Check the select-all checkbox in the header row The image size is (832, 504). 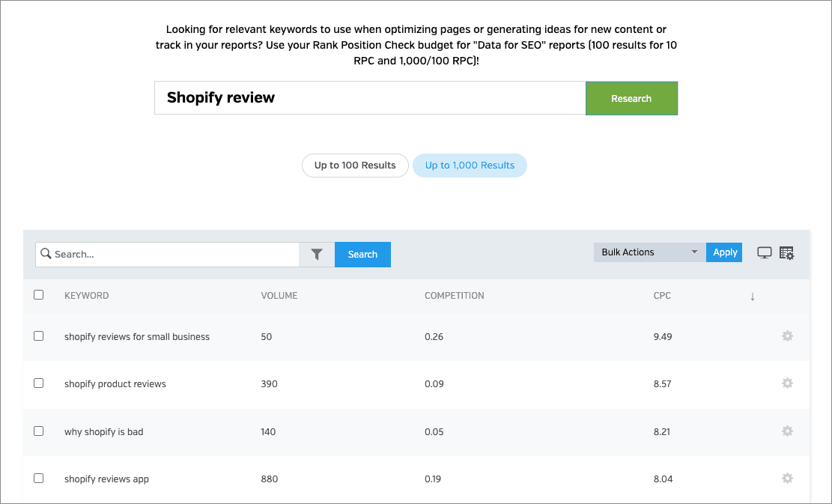click(39, 294)
